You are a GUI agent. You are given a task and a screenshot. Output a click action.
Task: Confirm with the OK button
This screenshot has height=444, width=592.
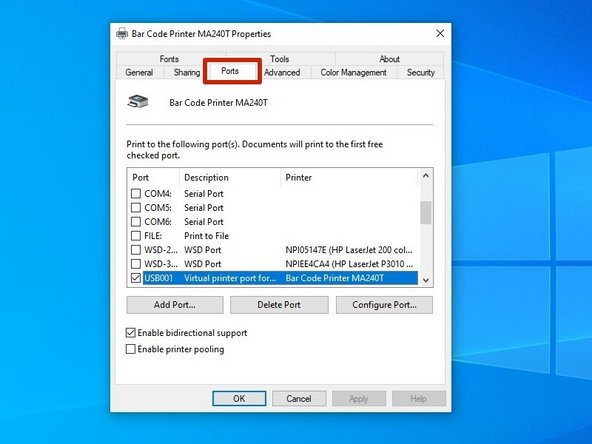(x=239, y=399)
